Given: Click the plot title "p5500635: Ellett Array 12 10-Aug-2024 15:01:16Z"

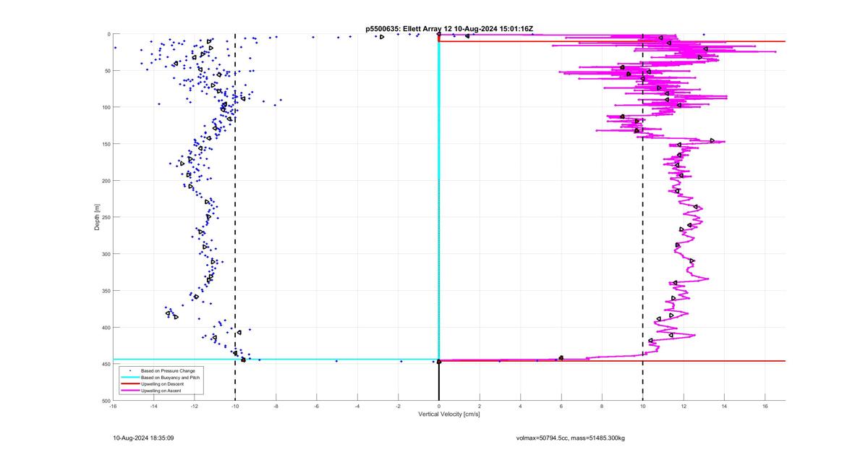Looking at the screenshot, I should point(449,28).
